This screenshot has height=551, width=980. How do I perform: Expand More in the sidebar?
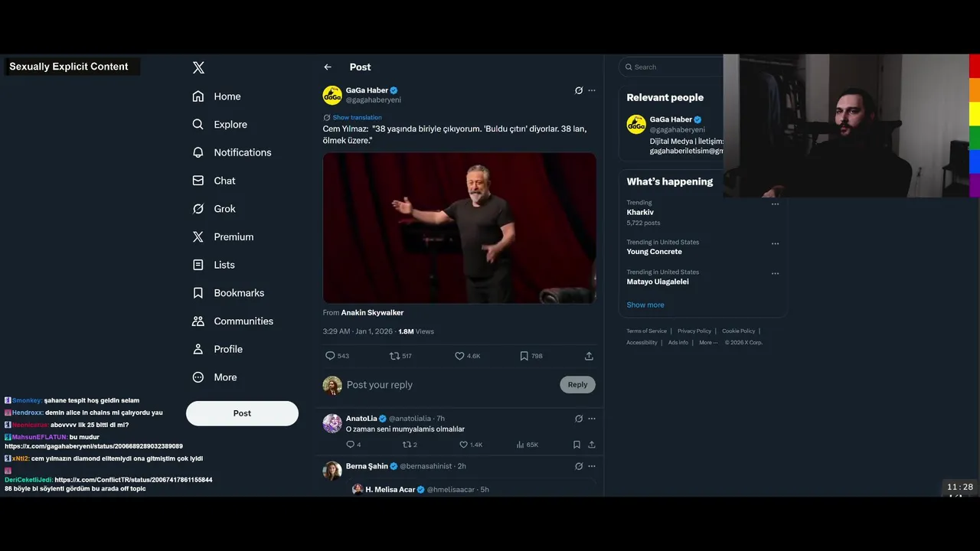(x=225, y=377)
